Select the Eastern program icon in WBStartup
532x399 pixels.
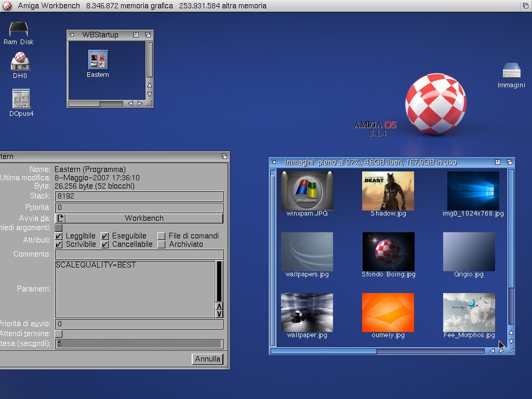click(98, 60)
